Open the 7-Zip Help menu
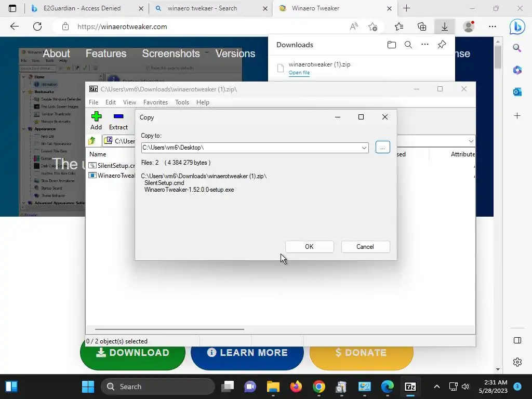This screenshot has width=532, height=399. pos(203,102)
